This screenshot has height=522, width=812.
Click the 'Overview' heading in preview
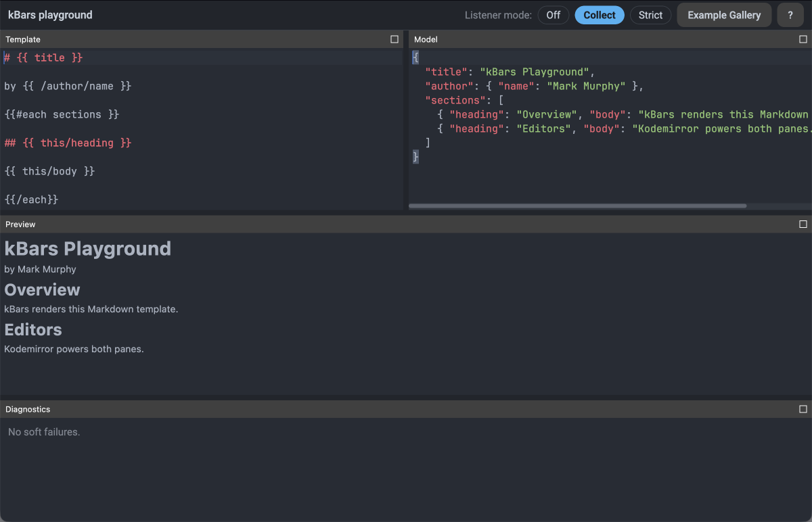point(42,289)
